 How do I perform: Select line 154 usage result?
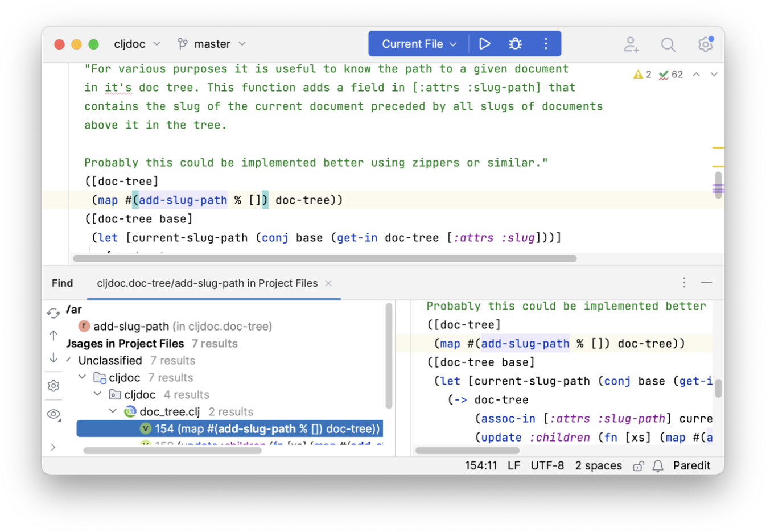230,428
